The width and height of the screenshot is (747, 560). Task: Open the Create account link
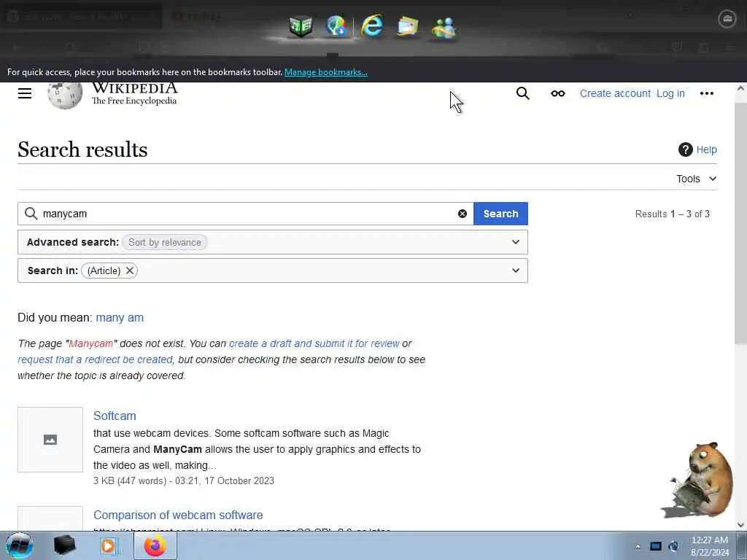(x=615, y=93)
